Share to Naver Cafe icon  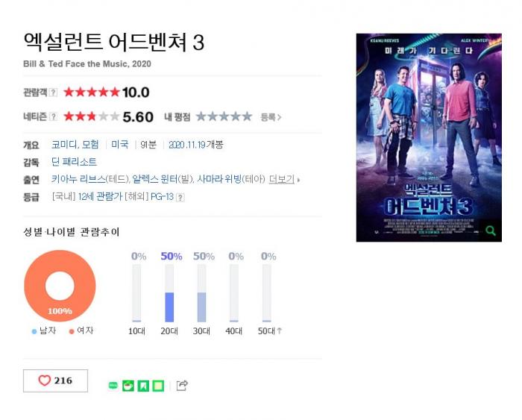(x=128, y=386)
